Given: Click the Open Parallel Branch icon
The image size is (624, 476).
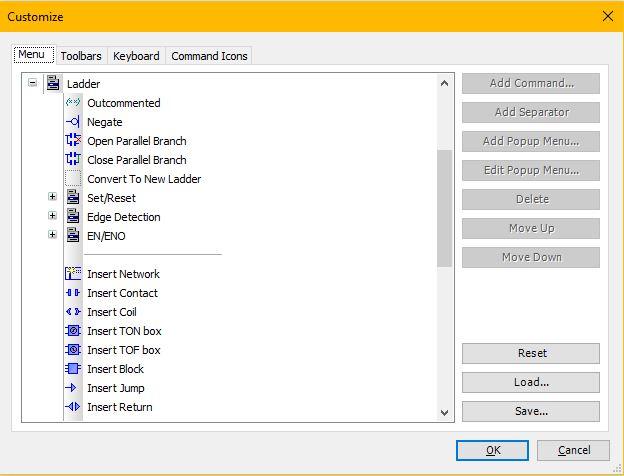Looking at the screenshot, I should pos(73,141).
